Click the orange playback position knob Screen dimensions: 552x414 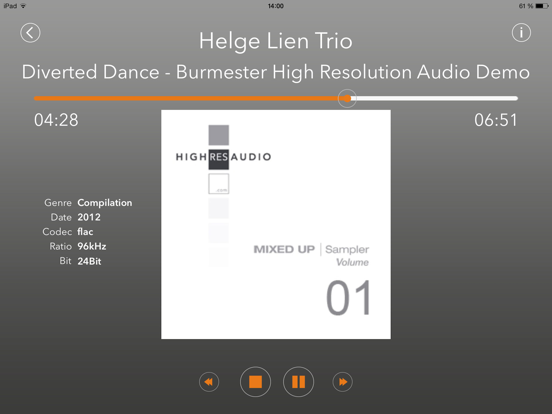click(347, 99)
